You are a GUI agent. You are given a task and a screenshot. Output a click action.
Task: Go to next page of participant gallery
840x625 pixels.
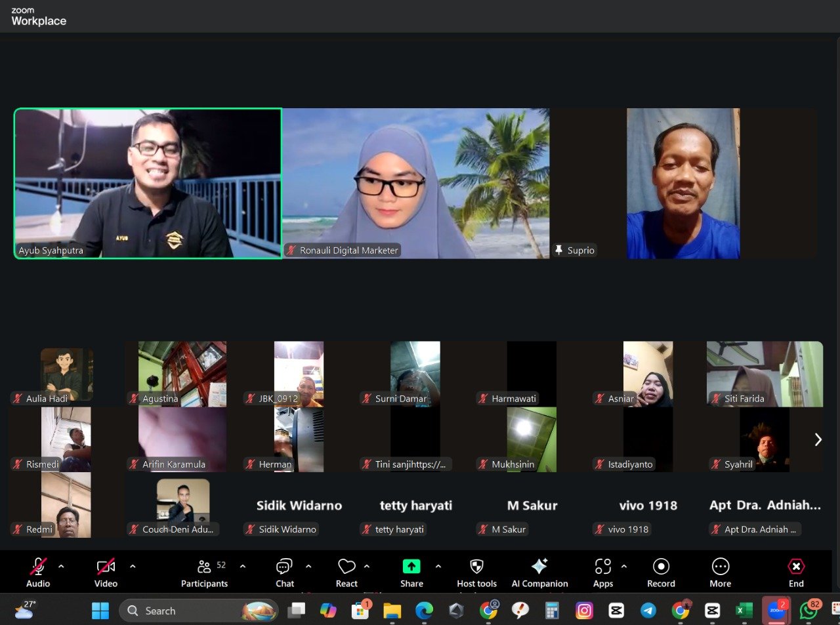[818, 439]
